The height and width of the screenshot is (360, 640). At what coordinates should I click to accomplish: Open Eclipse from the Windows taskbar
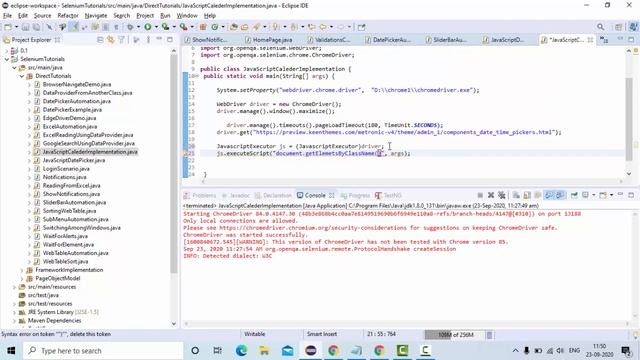pos(311,350)
